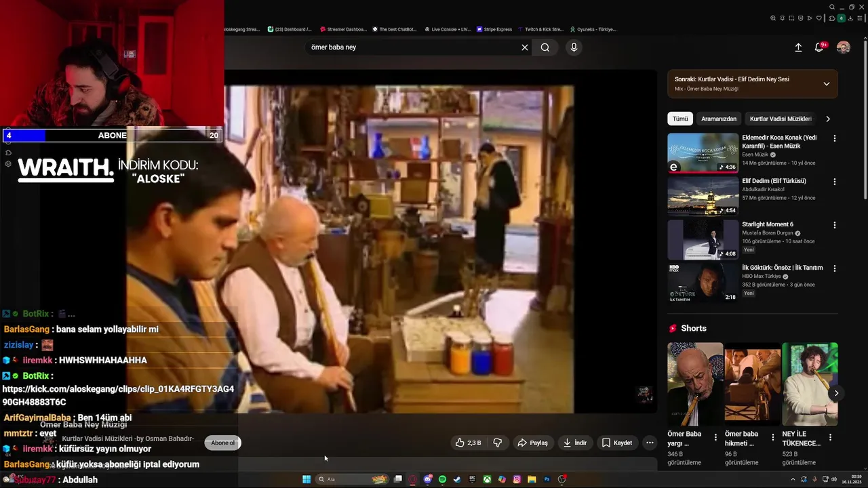Click the Mustafa Boran Durgun channel name
868x488 pixels.
(768, 233)
